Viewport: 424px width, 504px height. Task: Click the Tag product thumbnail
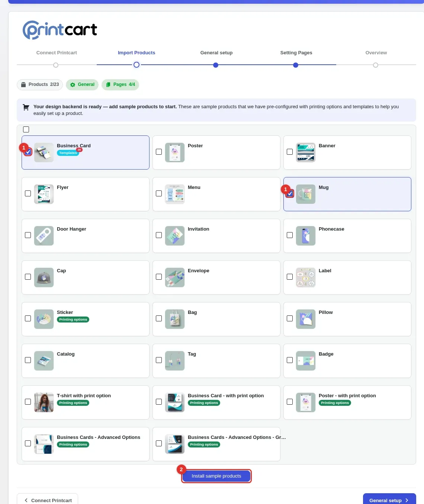(x=175, y=361)
